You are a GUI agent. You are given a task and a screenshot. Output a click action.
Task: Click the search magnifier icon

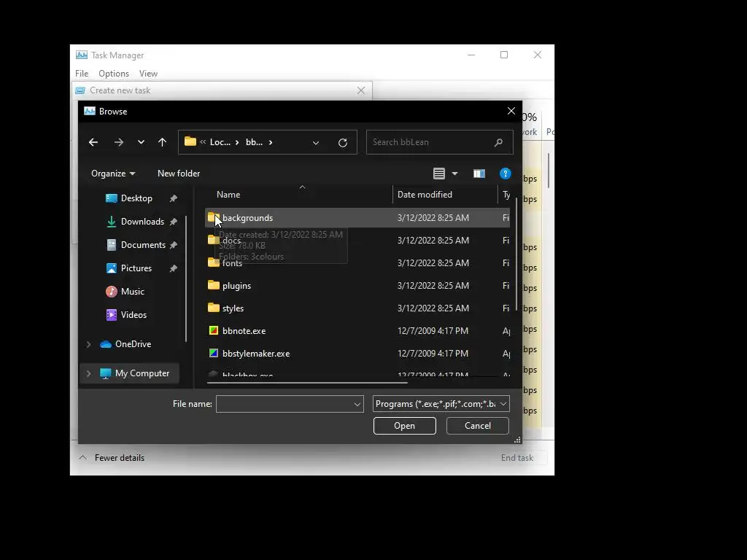(x=498, y=142)
